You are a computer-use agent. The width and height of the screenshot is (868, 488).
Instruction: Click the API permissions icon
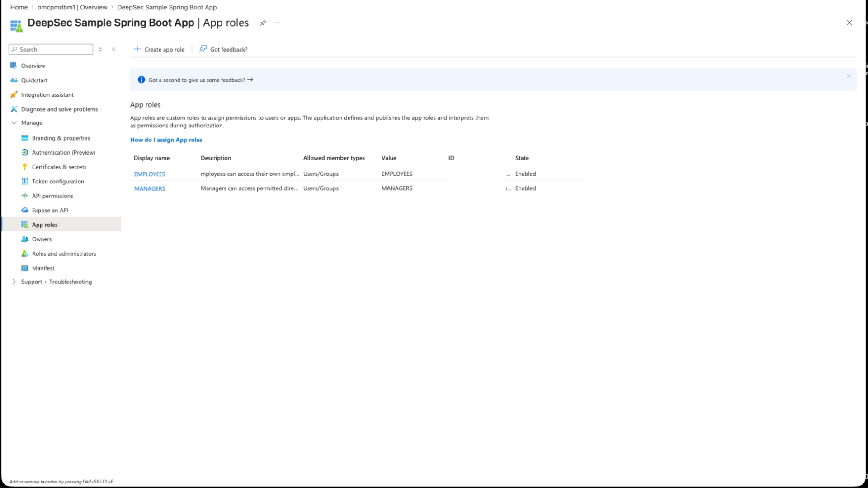[25, 196]
